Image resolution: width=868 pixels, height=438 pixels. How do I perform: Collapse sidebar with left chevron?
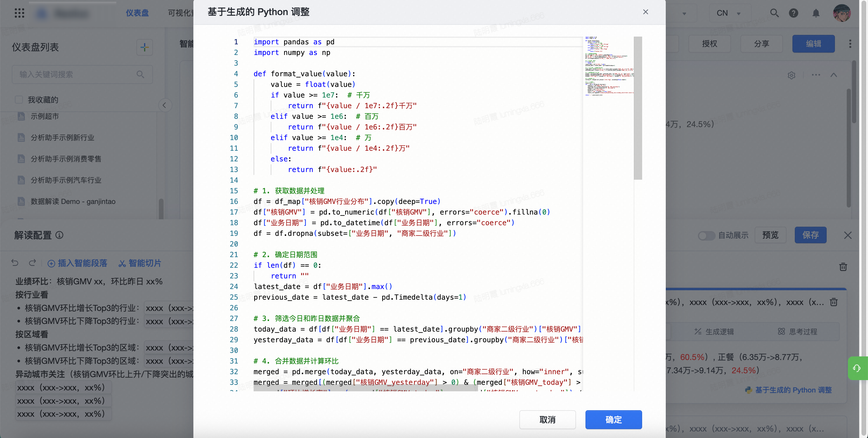coord(164,105)
